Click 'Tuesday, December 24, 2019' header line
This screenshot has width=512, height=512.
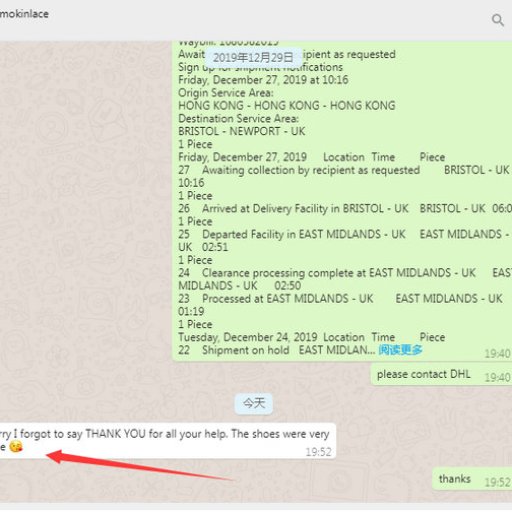tap(247, 337)
